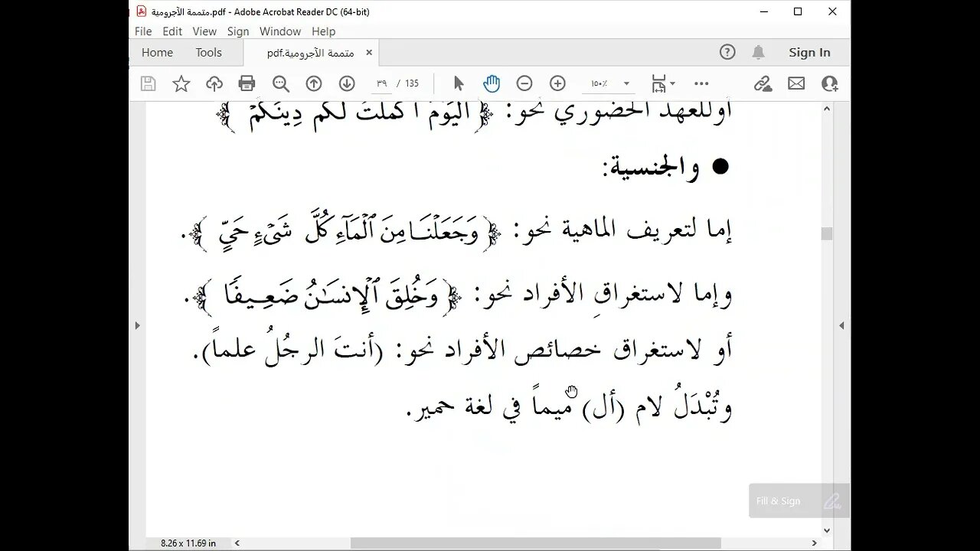Viewport: 980px width, 551px height.
Task: Send file by email envelope icon
Action: [x=796, y=83]
